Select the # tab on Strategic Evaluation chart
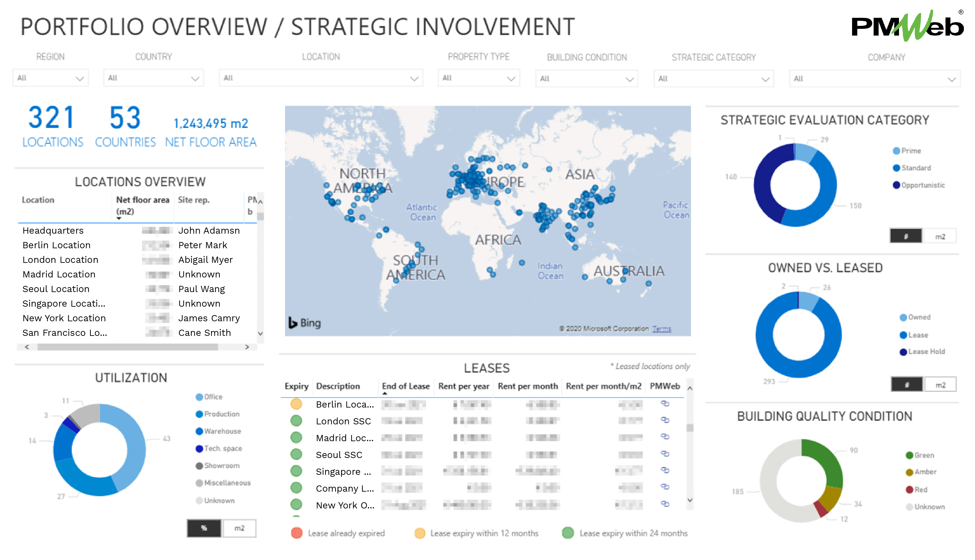975x560 pixels. [905, 235]
